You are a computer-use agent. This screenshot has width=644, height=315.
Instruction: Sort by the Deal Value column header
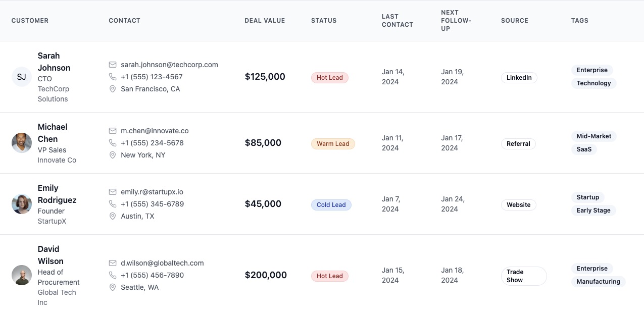pyautogui.click(x=265, y=21)
